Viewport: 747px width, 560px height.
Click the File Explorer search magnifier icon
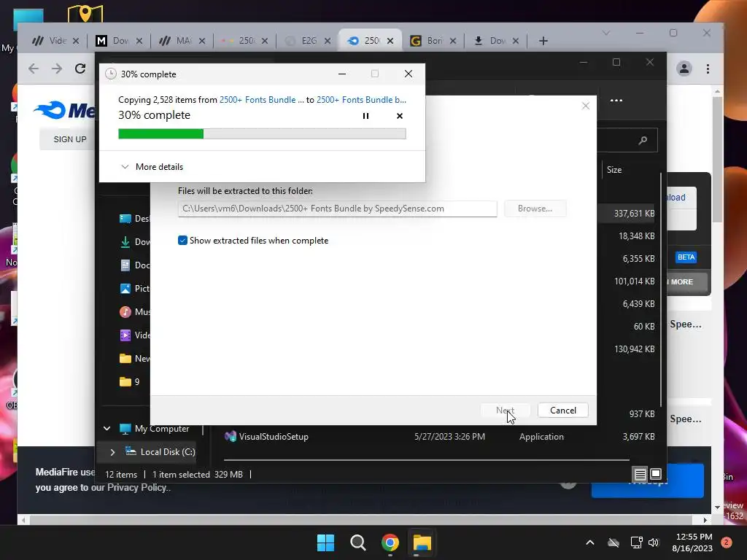(643, 140)
